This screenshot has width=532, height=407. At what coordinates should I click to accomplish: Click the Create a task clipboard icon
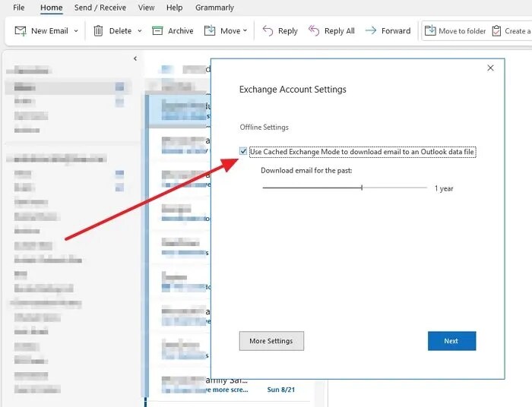[496, 31]
